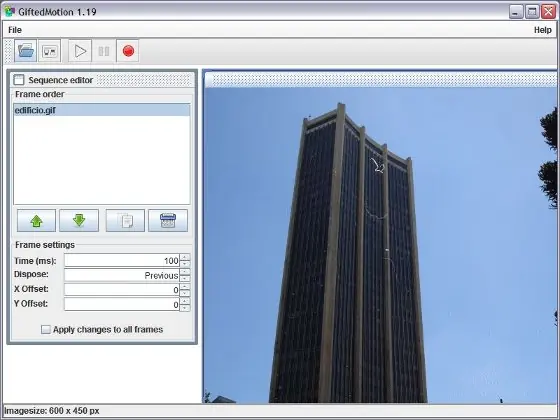
Task: Move selected frame up with green arrow
Action: click(36, 221)
